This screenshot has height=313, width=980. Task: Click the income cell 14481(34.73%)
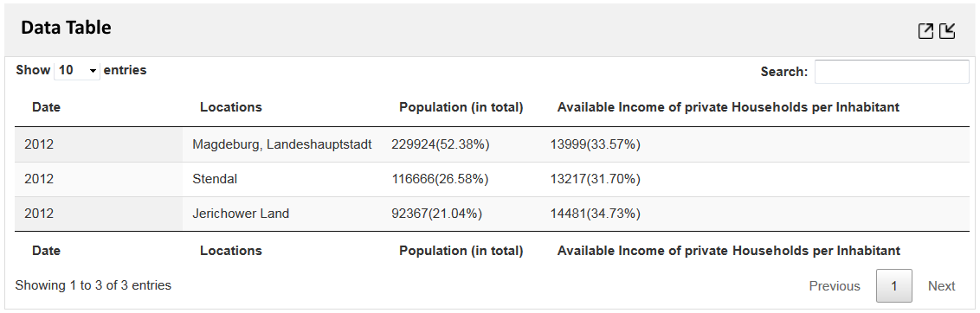[595, 214]
